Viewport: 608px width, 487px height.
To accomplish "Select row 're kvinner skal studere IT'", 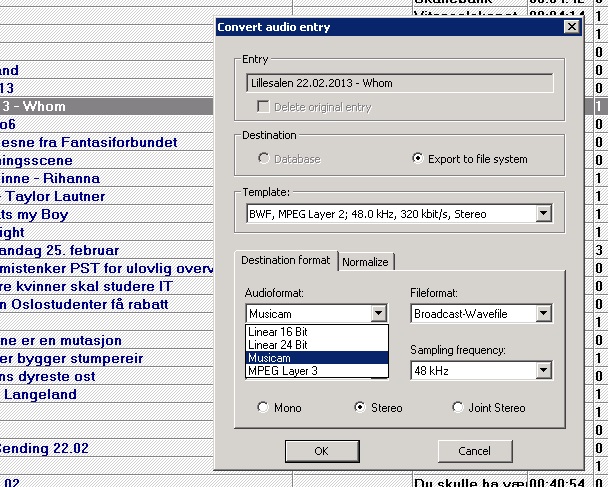I will 106,287.
